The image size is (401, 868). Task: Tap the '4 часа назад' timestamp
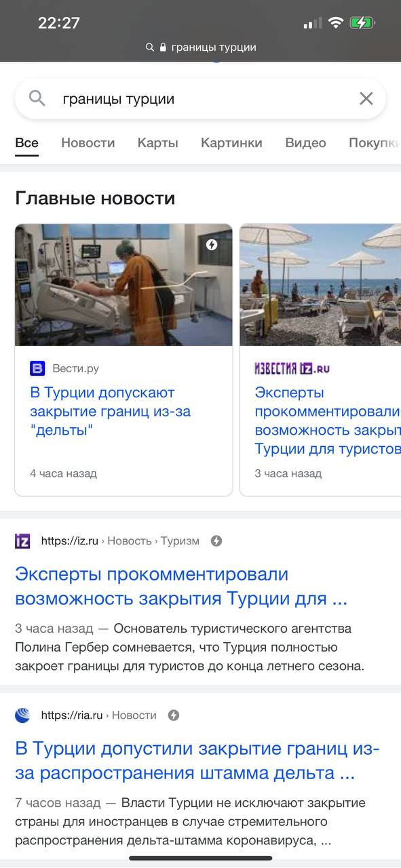coord(63,473)
